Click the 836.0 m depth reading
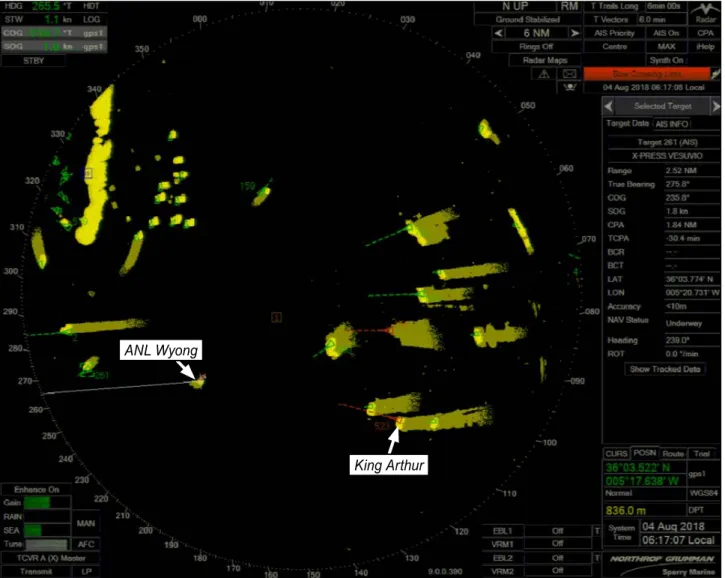Image resolution: width=725 pixels, height=578 pixels. (625, 510)
